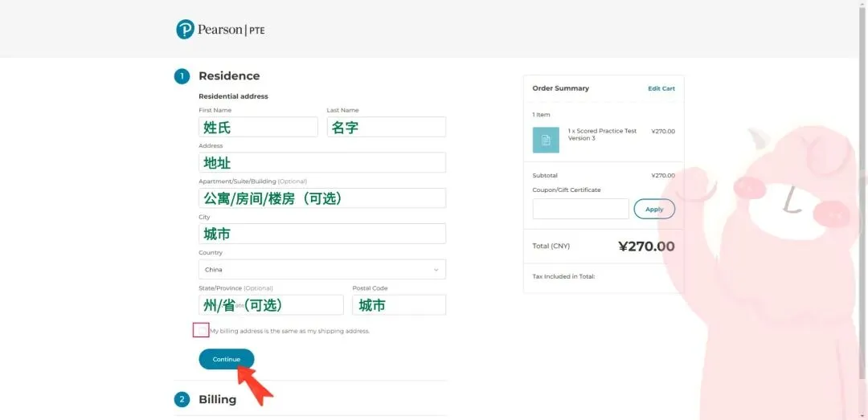Click into the Last Name field
The height and width of the screenshot is (420, 868).
[387, 127]
